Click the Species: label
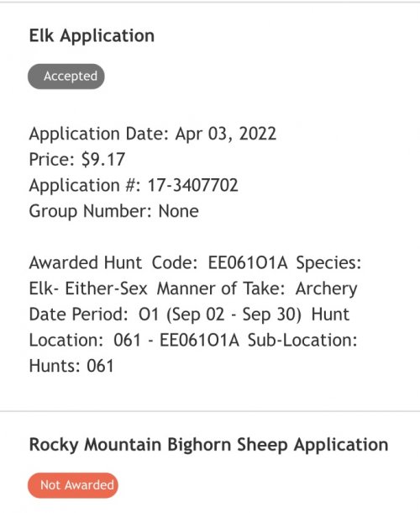This screenshot has height=513, width=420. pos(328,262)
